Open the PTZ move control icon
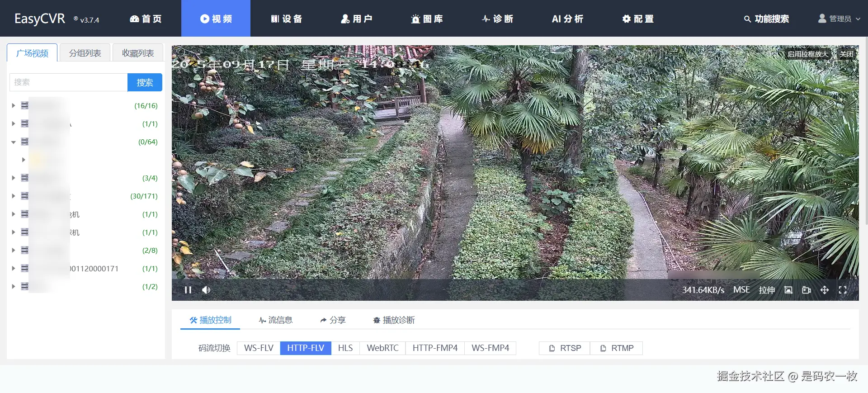Image resolution: width=868 pixels, height=393 pixels. 825,290
